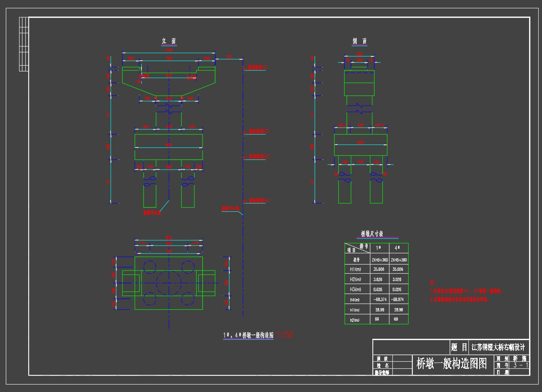This screenshot has height=392, width=542.
Task: Click the 800 dimension on elevation pile cap
Action: (x=169, y=145)
